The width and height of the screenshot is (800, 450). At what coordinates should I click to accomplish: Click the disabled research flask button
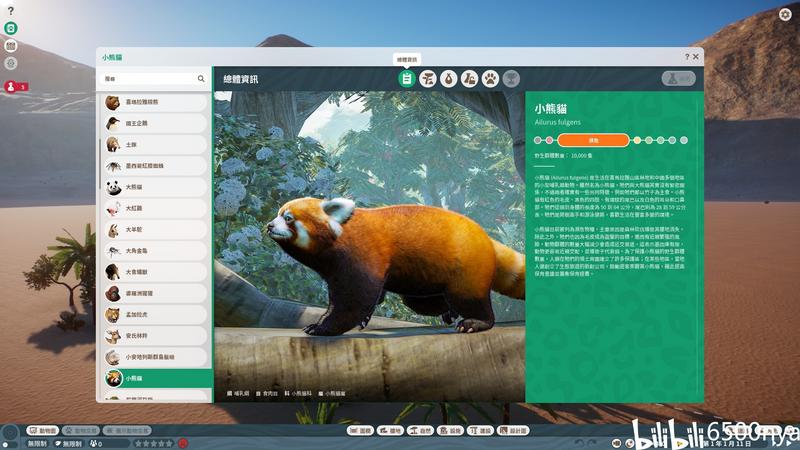[x=679, y=79]
